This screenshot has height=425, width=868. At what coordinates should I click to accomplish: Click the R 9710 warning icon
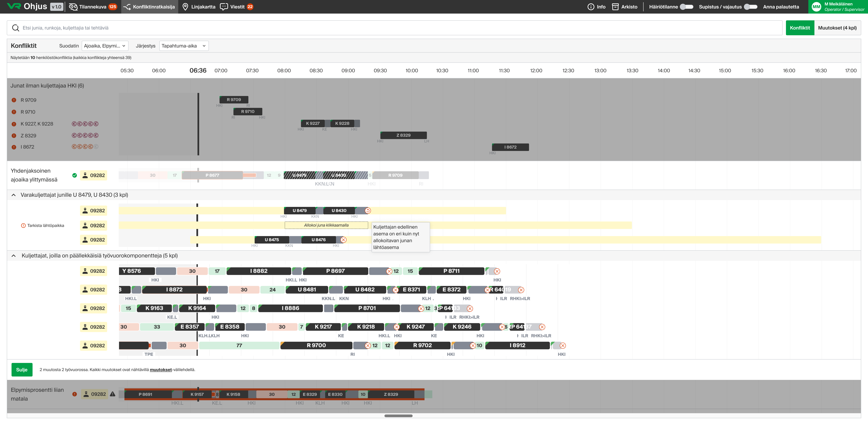pos(14,112)
